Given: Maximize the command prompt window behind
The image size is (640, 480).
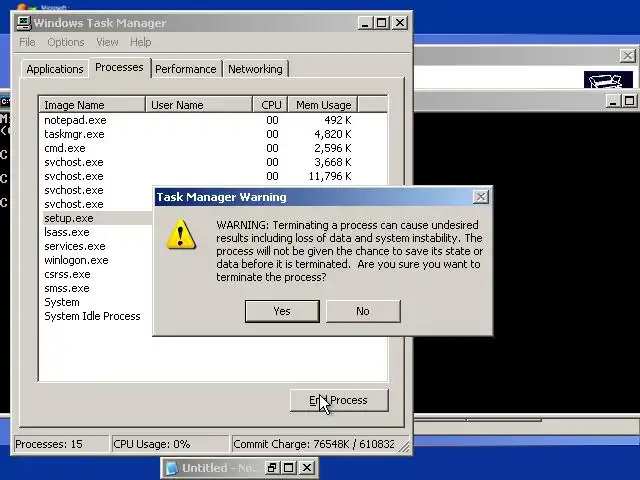Looking at the screenshot, I should point(629,101).
